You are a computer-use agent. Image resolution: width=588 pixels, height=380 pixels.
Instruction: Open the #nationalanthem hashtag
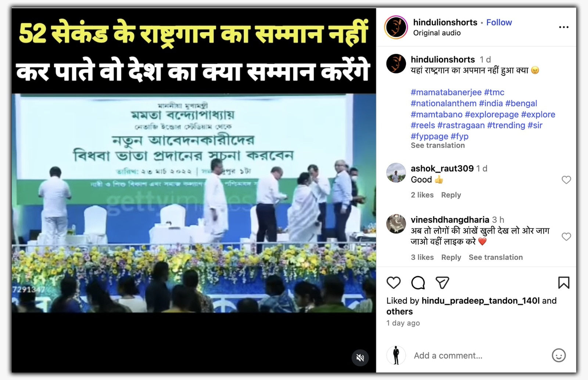click(x=444, y=103)
